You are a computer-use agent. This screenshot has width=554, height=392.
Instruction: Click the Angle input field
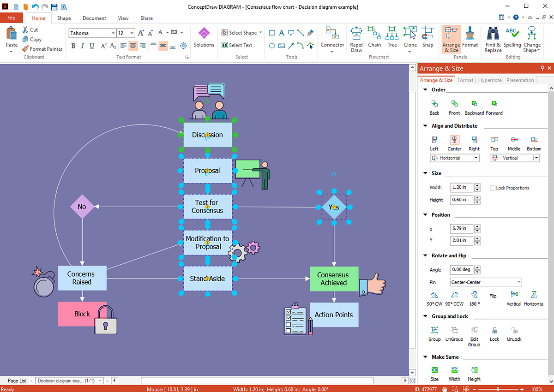coord(462,270)
